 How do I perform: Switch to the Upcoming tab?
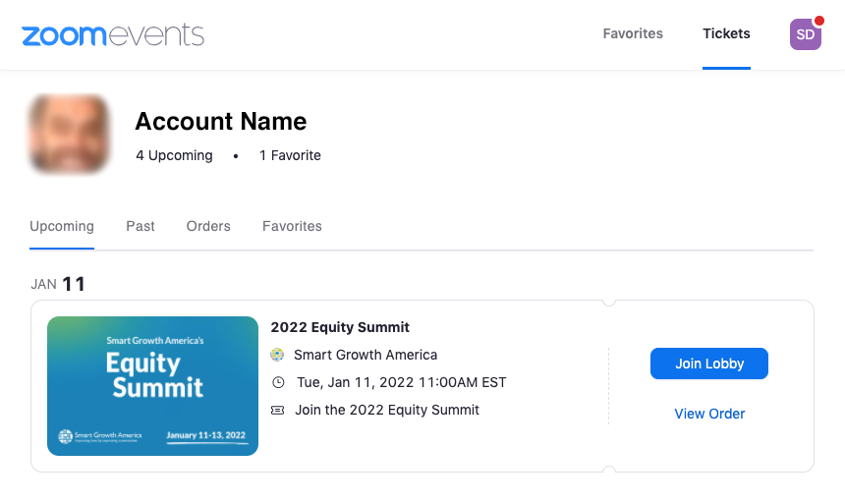click(x=62, y=226)
